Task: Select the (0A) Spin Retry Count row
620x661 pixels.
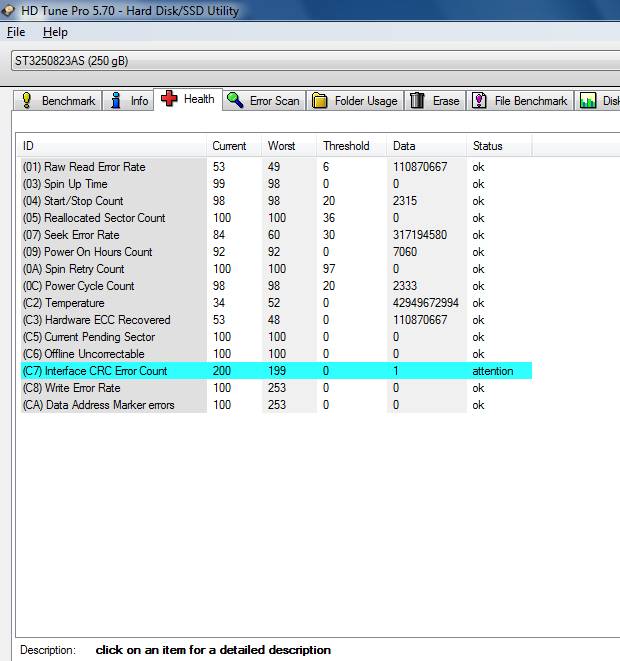Action: (276, 269)
